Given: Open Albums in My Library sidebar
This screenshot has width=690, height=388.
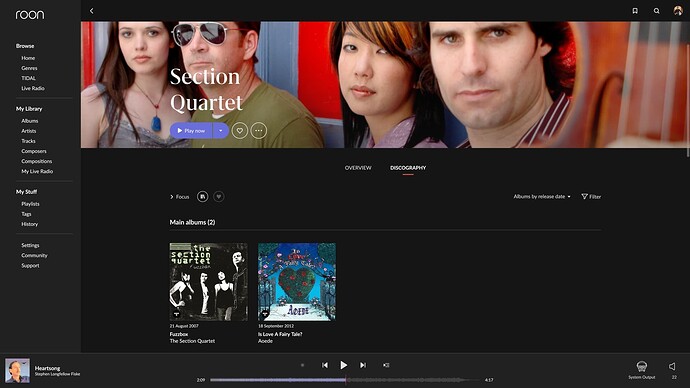Looking at the screenshot, I should pyautogui.click(x=29, y=121).
